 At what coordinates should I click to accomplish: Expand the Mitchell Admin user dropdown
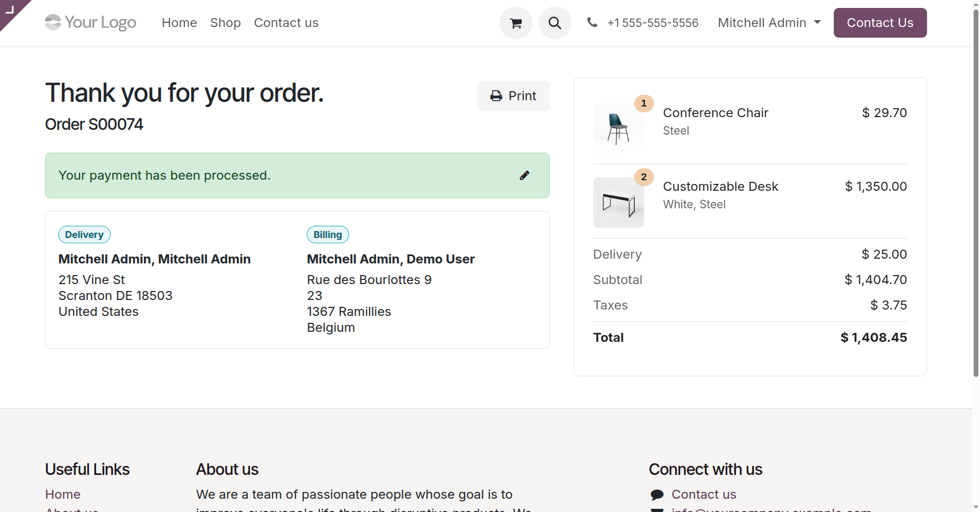pos(769,23)
